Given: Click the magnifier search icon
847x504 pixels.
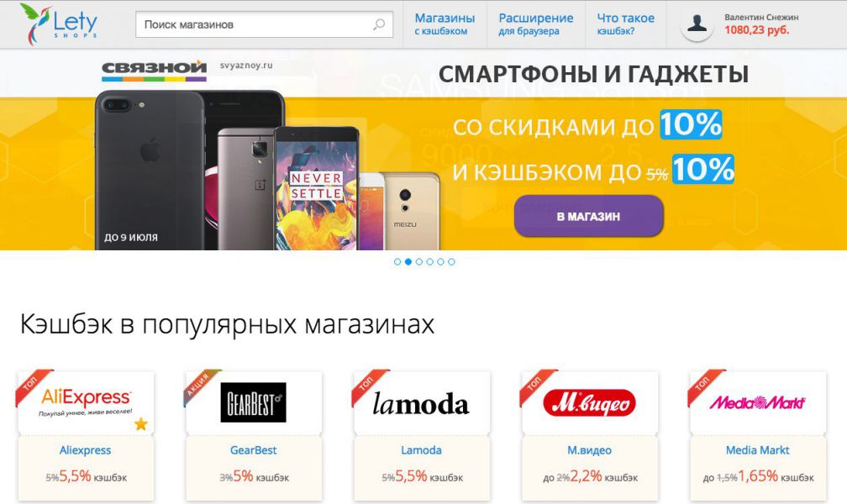Looking at the screenshot, I should click(379, 24).
